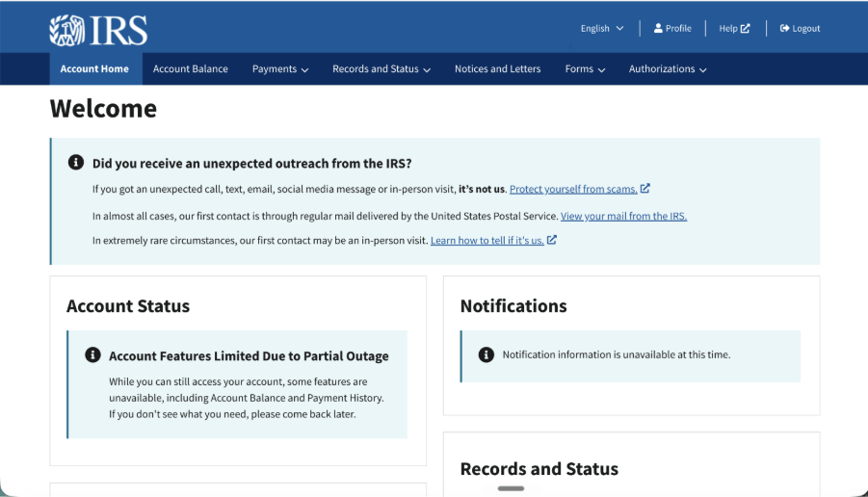
Task: Click external icon after 'Learn how to tell'
Action: point(551,240)
